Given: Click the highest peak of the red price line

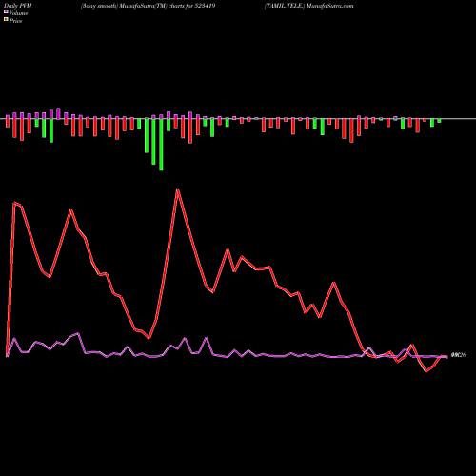Looking at the screenshot, I should click(178, 190).
